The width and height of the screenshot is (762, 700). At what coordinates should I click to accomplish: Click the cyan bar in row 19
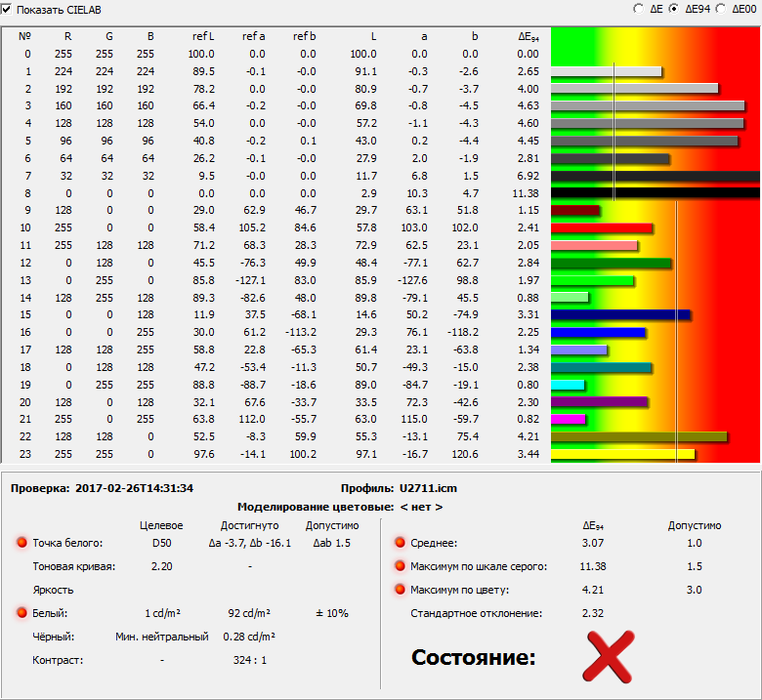(x=568, y=385)
